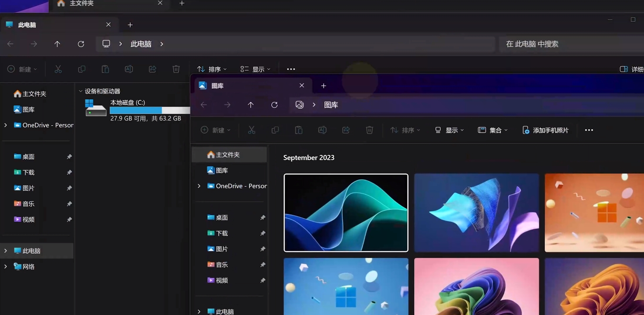This screenshot has width=644, height=315.
Task: Go back in the 图库 window
Action: pyautogui.click(x=204, y=105)
